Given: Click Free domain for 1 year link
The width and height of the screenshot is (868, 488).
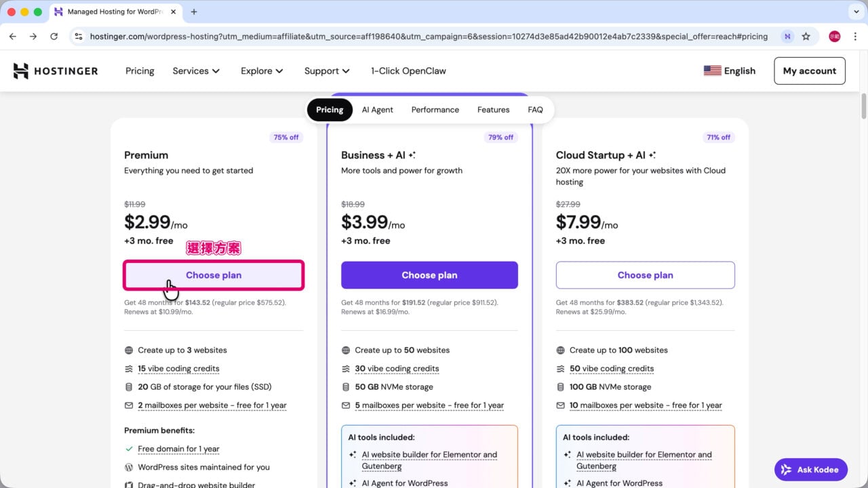Looking at the screenshot, I should (x=178, y=449).
